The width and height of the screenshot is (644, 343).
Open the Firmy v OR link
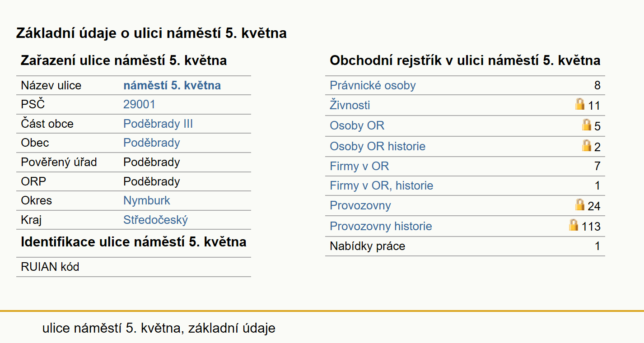pyautogui.click(x=359, y=166)
